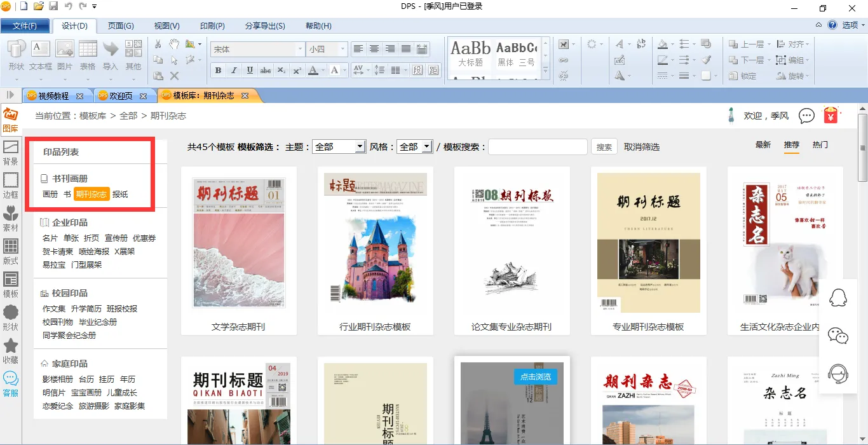Click the 模板搜索 search input field

(538, 147)
